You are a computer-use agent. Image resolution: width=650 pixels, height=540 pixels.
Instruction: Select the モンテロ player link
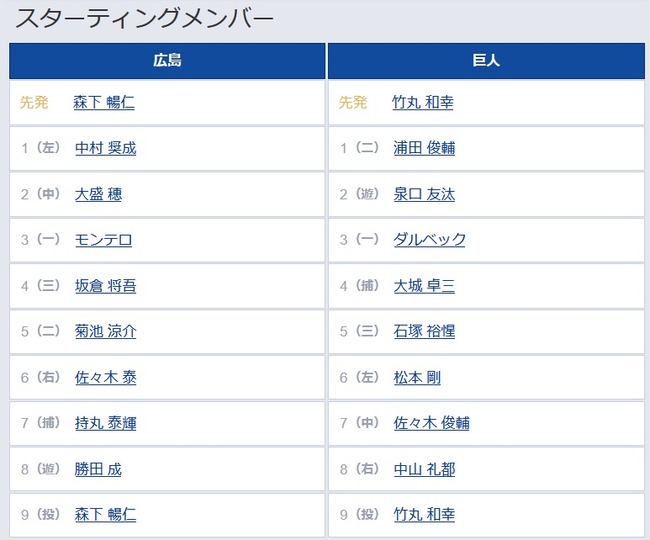[104, 240]
